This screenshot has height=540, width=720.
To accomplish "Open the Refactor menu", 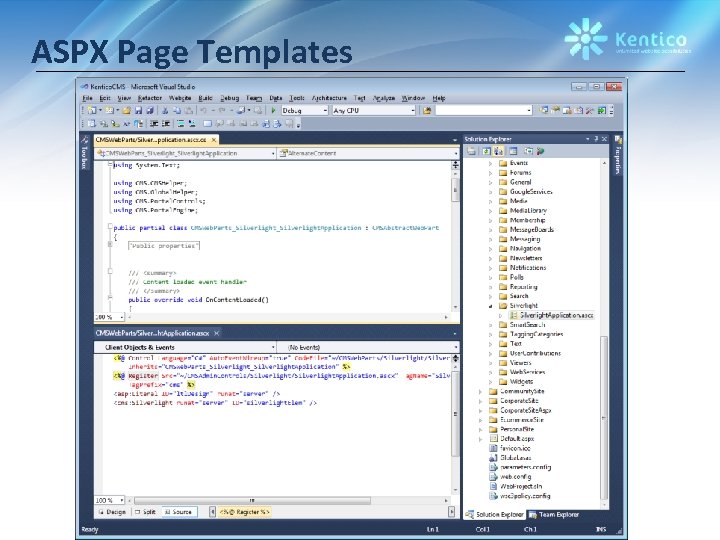I will 150,98.
